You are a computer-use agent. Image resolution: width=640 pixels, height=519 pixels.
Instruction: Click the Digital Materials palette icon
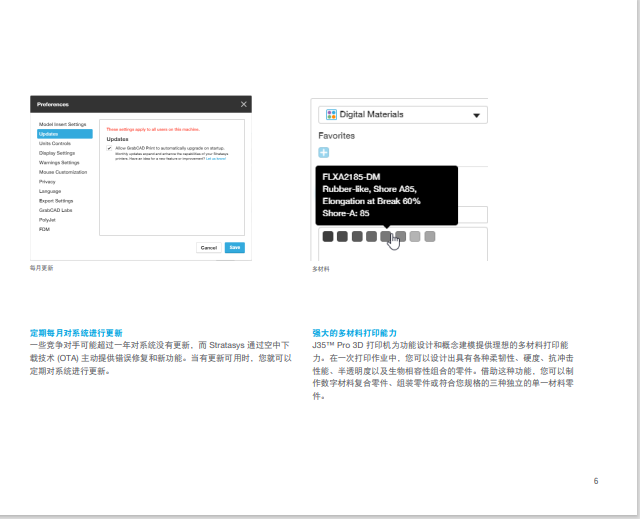click(332, 115)
